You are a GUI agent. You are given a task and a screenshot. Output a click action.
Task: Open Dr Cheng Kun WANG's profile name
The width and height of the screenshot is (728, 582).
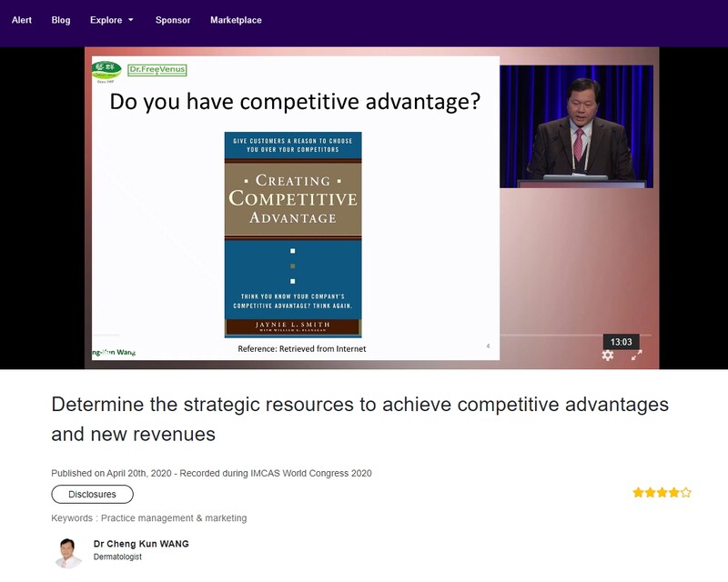pos(141,544)
